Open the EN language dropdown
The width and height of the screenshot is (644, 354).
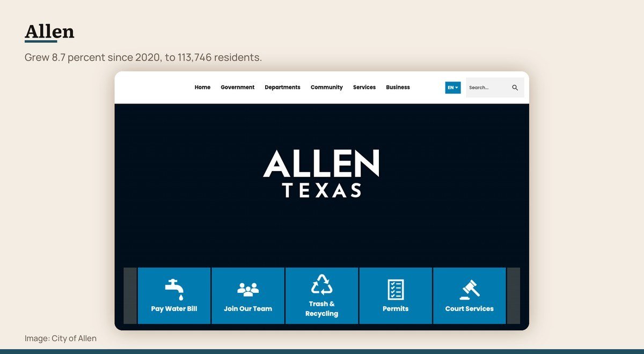pos(453,87)
